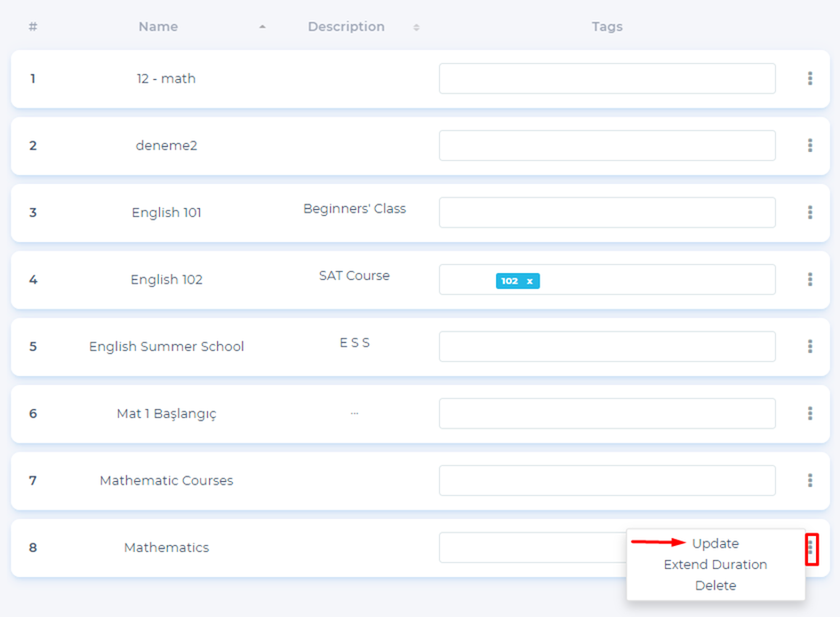
Task: Open three-dot menu for English 101 row
Action: (810, 212)
